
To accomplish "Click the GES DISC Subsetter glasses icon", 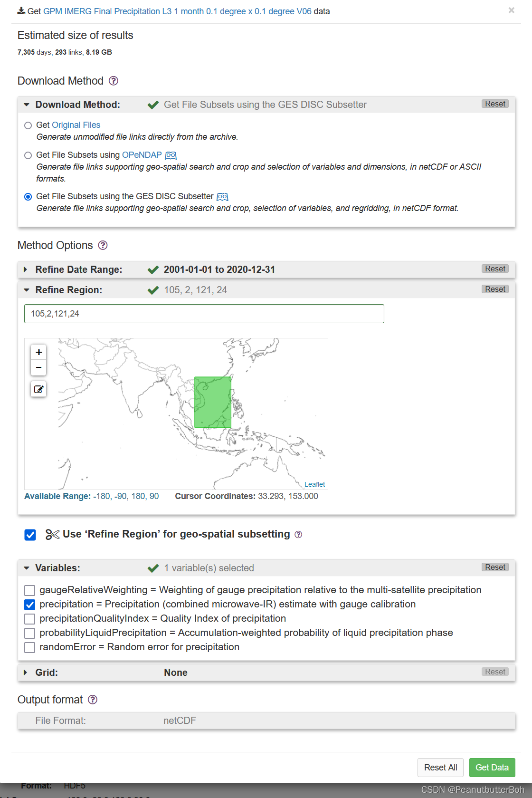I will click(x=222, y=196).
